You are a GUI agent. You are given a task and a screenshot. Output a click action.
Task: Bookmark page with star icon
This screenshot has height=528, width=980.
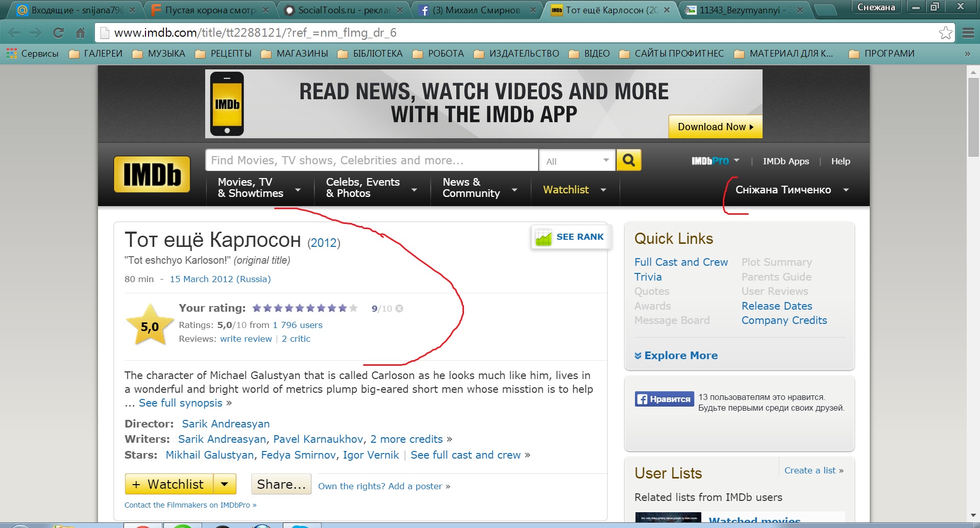coord(945,33)
